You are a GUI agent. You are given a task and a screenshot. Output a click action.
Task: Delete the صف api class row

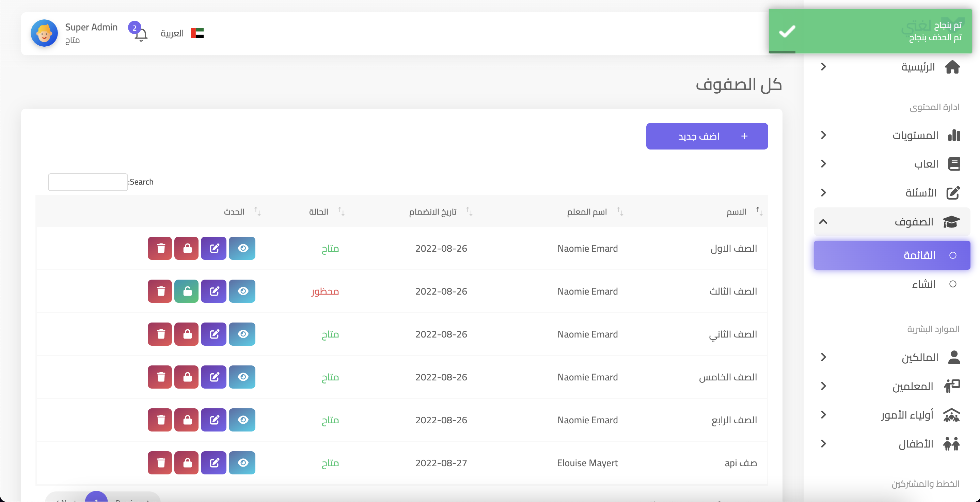(x=160, y=463)
